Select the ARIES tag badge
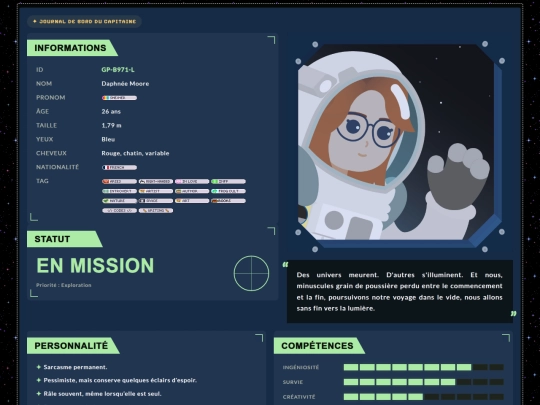This screenshot has height=405, width=540. tap(119, 181)
